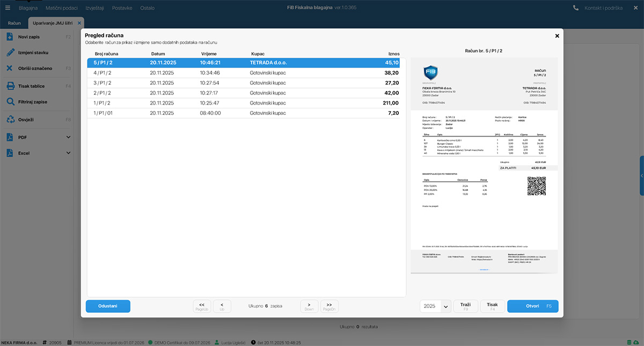
Task: Open the 2025 year dropdown
Action: tap(445, 306)
